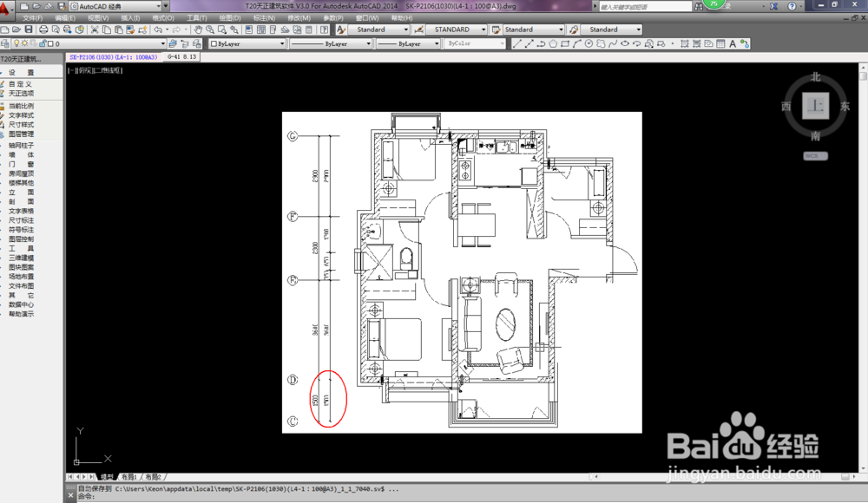Screen dimensions: 868x503
Task: Click the Save icon in the standard toolbar
Action: 29,29
